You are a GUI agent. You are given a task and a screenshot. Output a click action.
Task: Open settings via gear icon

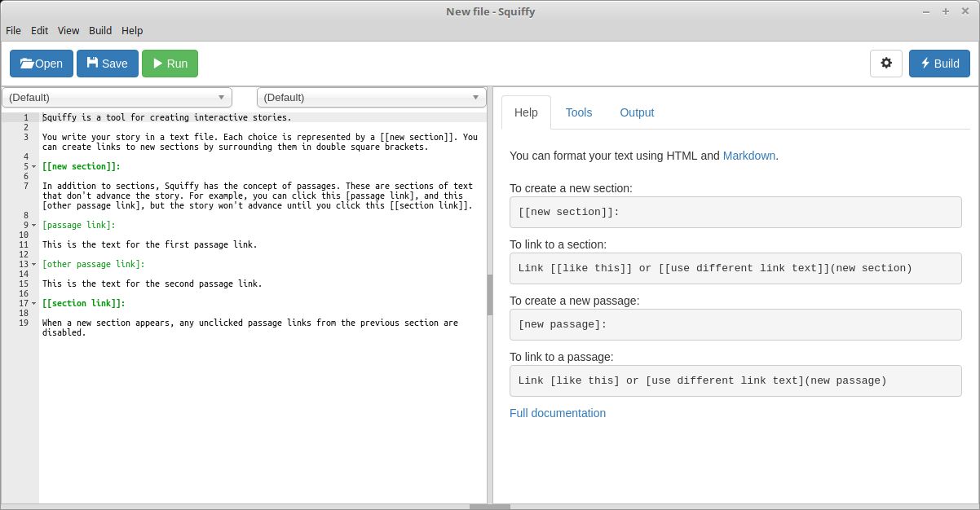click(886, 64)
